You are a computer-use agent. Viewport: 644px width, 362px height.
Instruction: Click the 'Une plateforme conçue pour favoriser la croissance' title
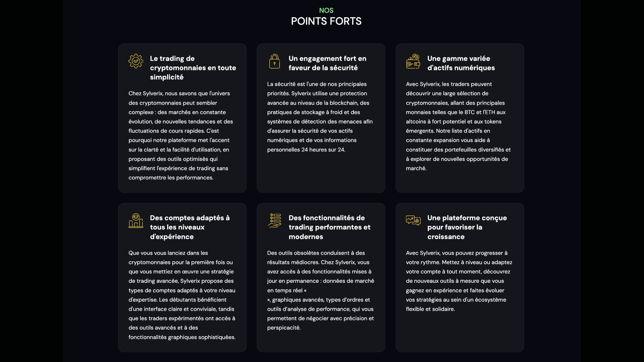click(467, 227)
